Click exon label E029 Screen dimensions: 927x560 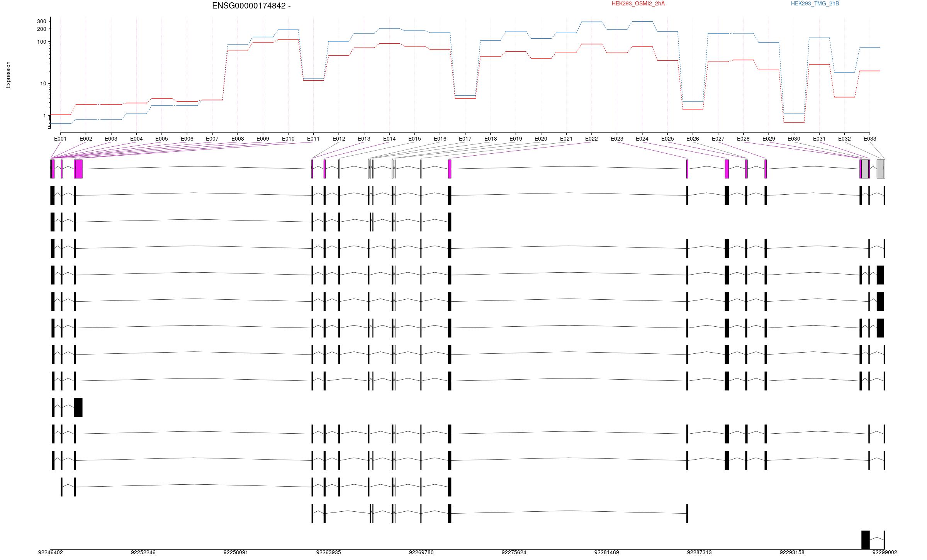pyautogui.click(x=769, y=139)
